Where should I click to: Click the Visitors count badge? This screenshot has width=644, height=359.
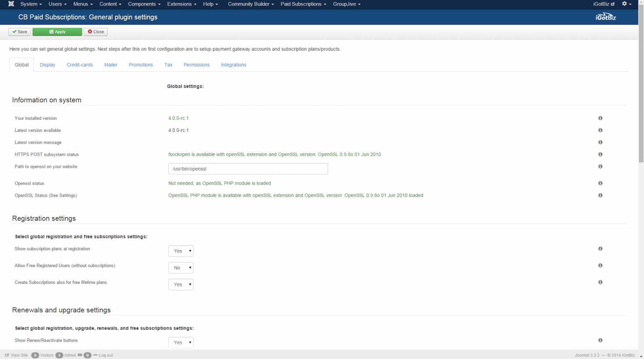pyautogui.click(x=35, y=355)
